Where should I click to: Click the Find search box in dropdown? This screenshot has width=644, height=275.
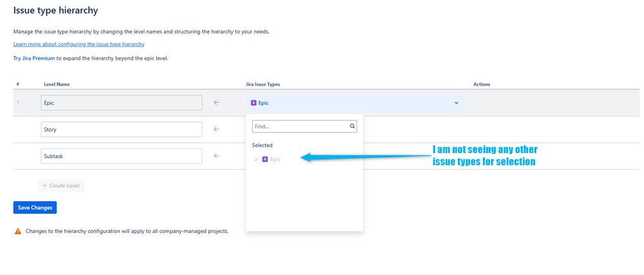click(x=304, y=127)
